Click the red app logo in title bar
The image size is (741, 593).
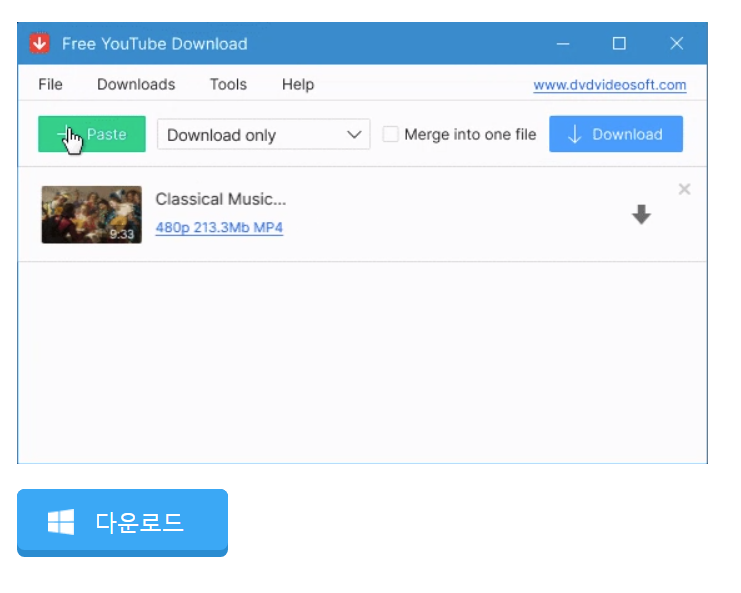pyautogui.click(x=40, y=43)
